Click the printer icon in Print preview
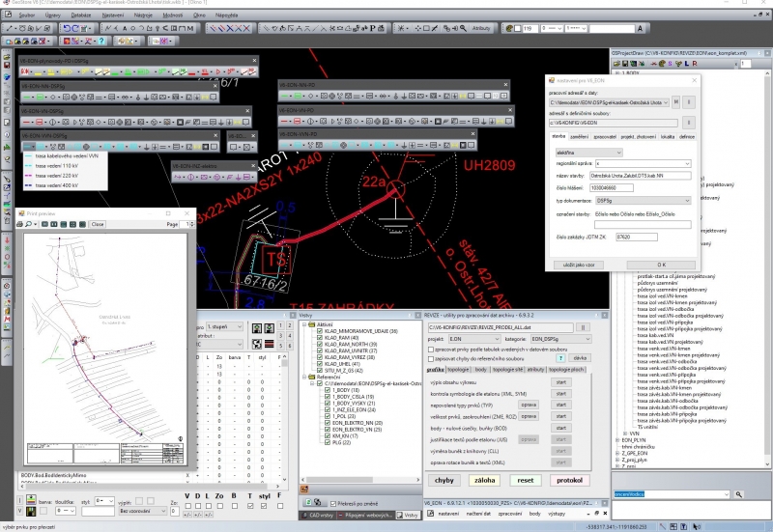Image resolution: width=773 pixels, height=532 pixels. pyautogui.click(x=20, y=224)
